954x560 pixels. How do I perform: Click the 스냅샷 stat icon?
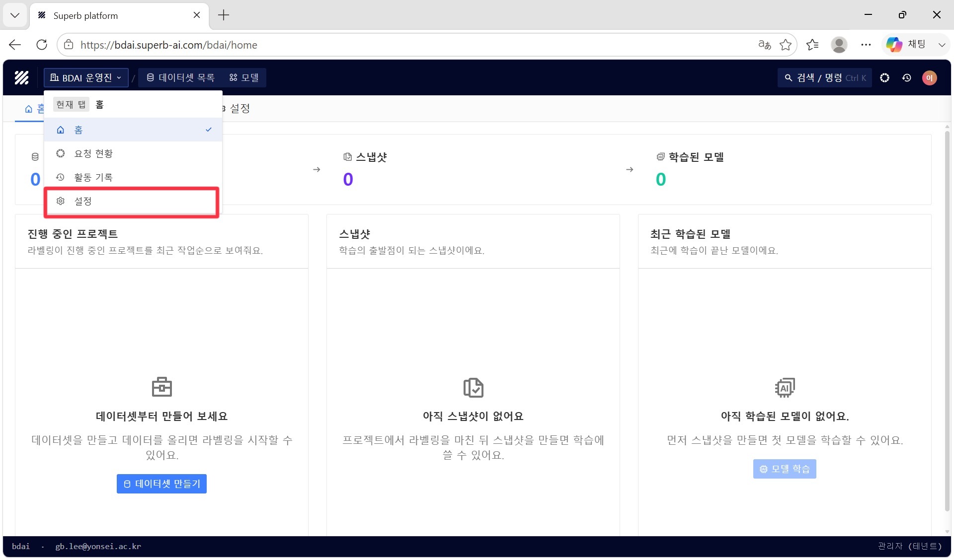pos(347,157)
